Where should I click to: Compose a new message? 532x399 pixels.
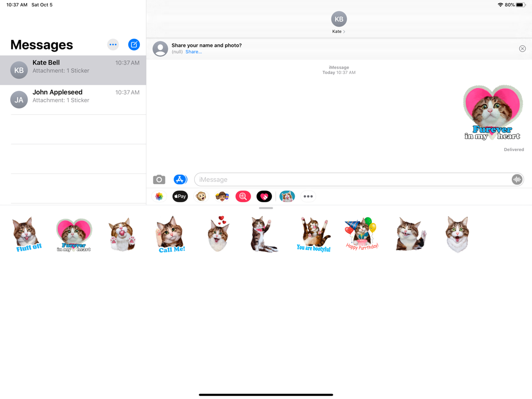[134, 45]
